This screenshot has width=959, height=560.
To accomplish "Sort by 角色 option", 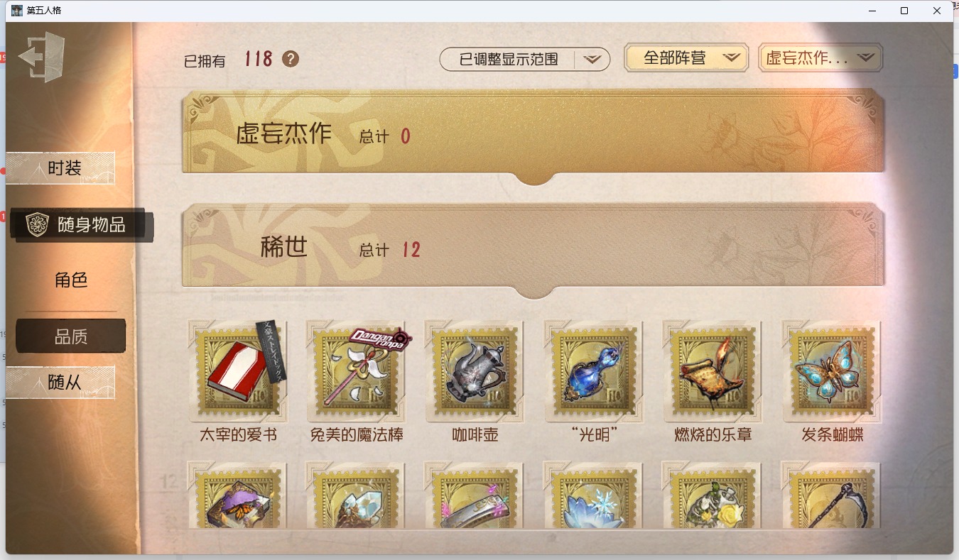I will [x=71, y=280].
